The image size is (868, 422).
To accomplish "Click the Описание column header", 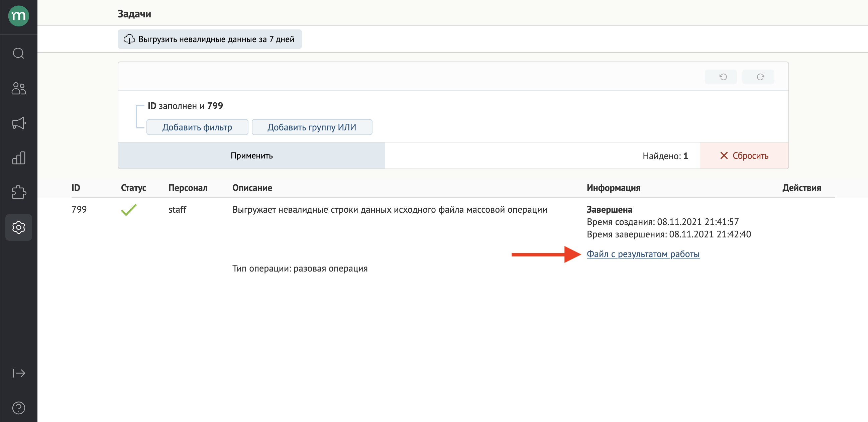I will coord(252,188).
